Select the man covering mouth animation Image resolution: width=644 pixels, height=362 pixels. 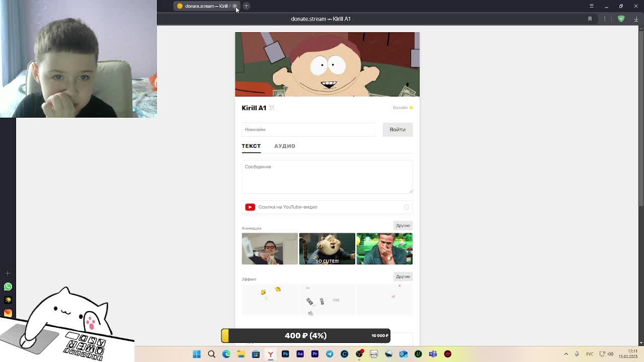pos(384,248)
